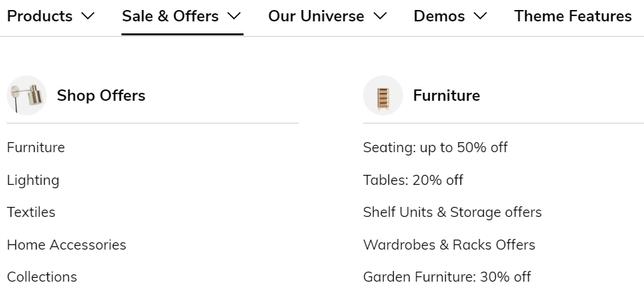The width and height of the screenshot is (644, 295).
Task: Open the Demos chevron dropdown
Action: pyautogui.click(x=480, y=16)
